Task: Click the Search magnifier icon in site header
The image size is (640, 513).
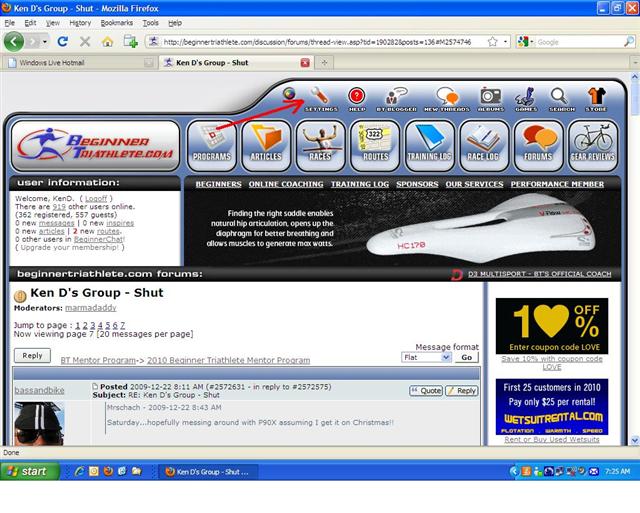Action: (x=562, y=99)
